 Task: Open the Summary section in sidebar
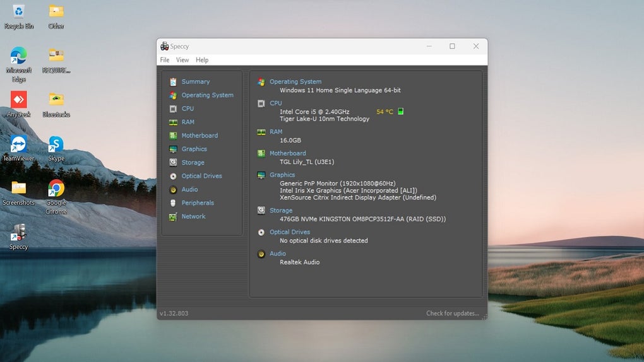click(x=196, y=82)
